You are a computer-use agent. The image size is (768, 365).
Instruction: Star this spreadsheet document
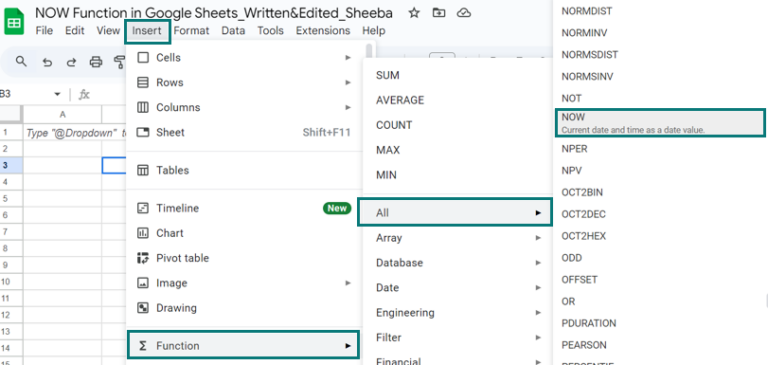[x=414, y=13]
